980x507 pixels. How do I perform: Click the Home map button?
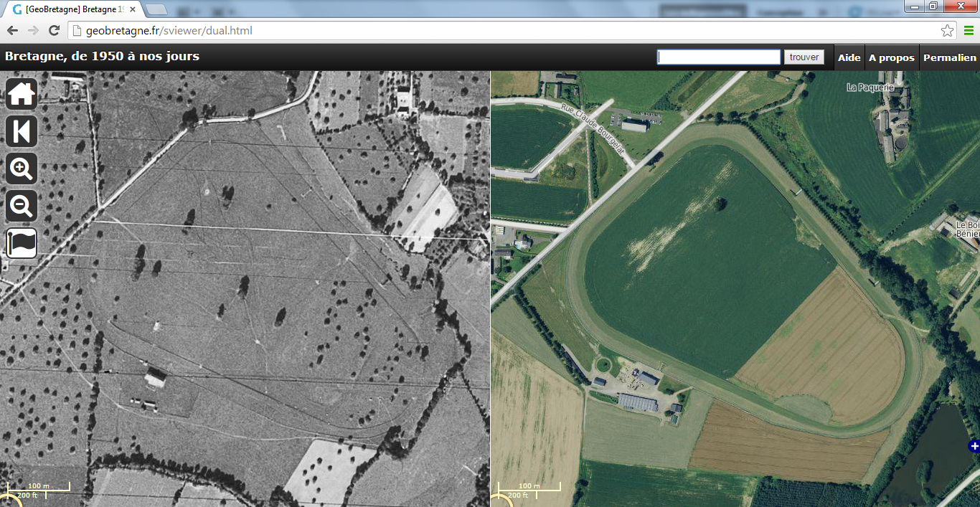(22, 93)
